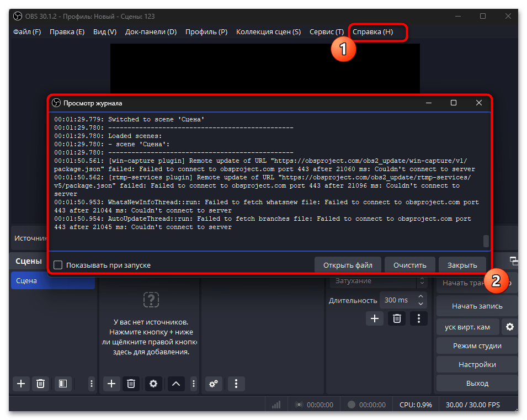Open the Вид (V) menu
Screen dimensions: 527x420
tap(105, 32)
